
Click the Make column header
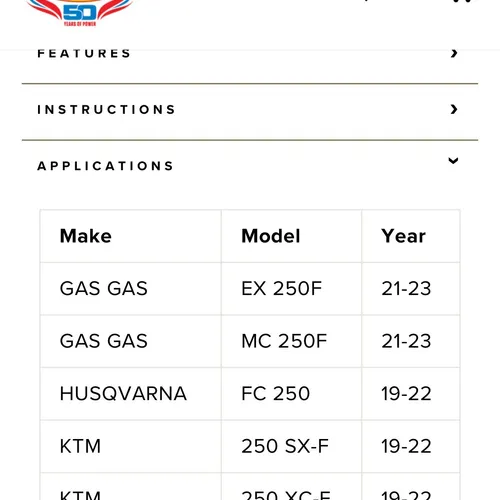(x=86, y=236)
